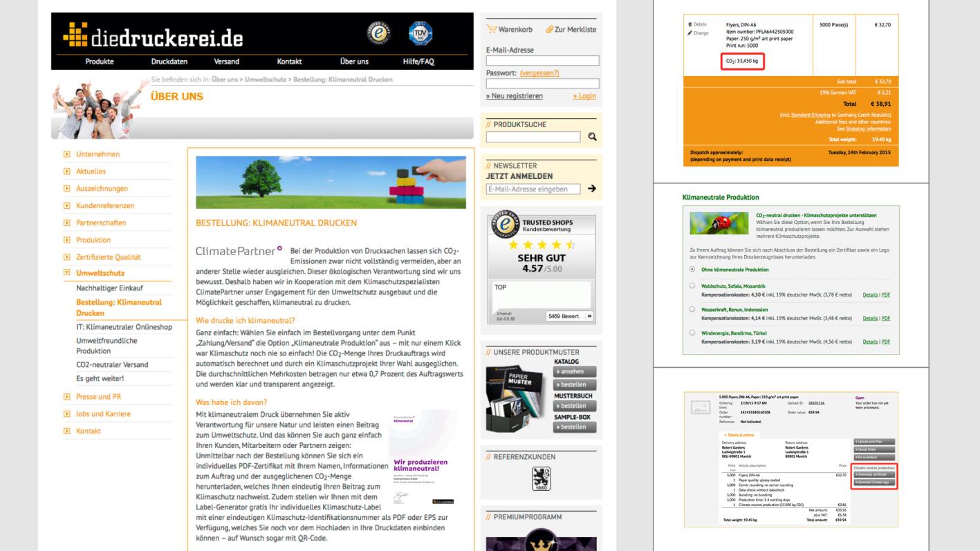The height and width of the screenshot is (551, 980).
Task: Open Es geht weiter! sidebar item
Action: pos(100,378)
